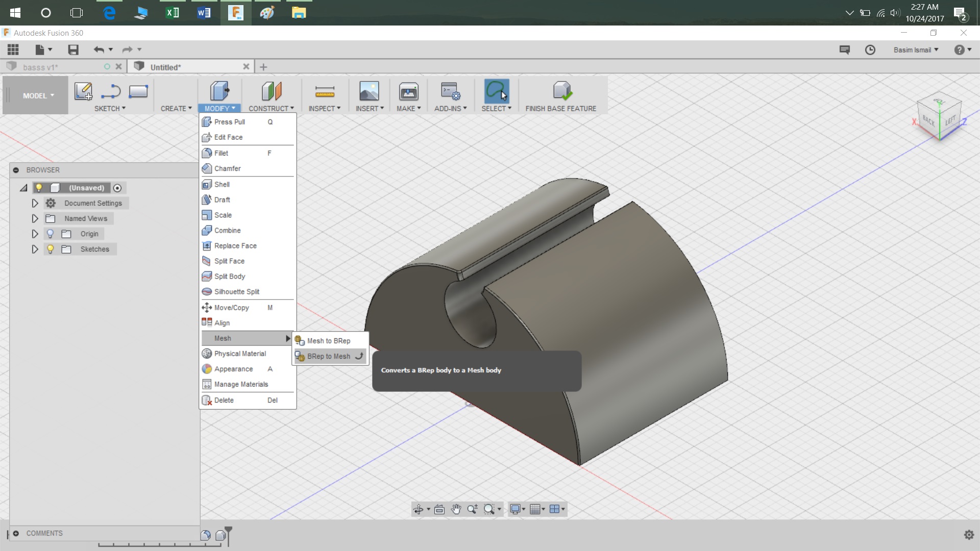980x551 pixels.
Task: Click the Redo arrow
Action: 127,49
